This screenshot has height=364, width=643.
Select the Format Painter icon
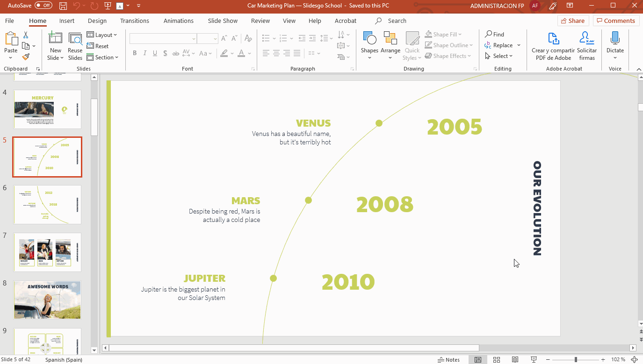point(26,56)
